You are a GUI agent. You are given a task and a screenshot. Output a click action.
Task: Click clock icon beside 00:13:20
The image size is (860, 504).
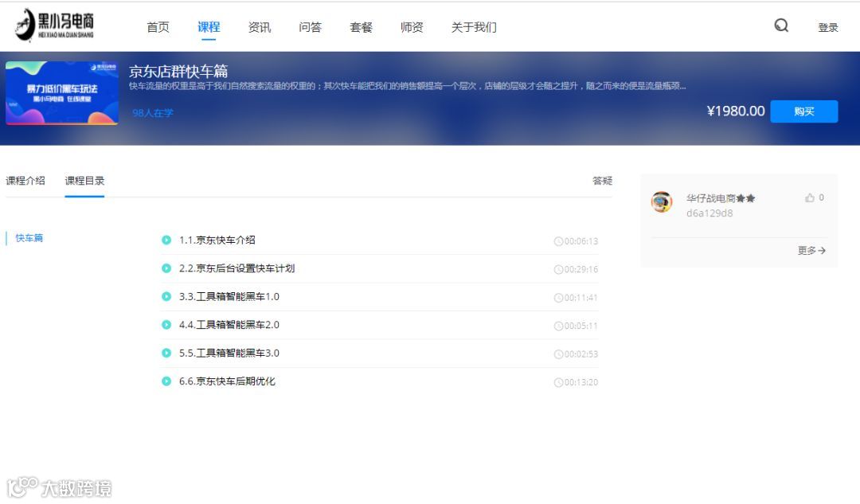pos(558,382)
